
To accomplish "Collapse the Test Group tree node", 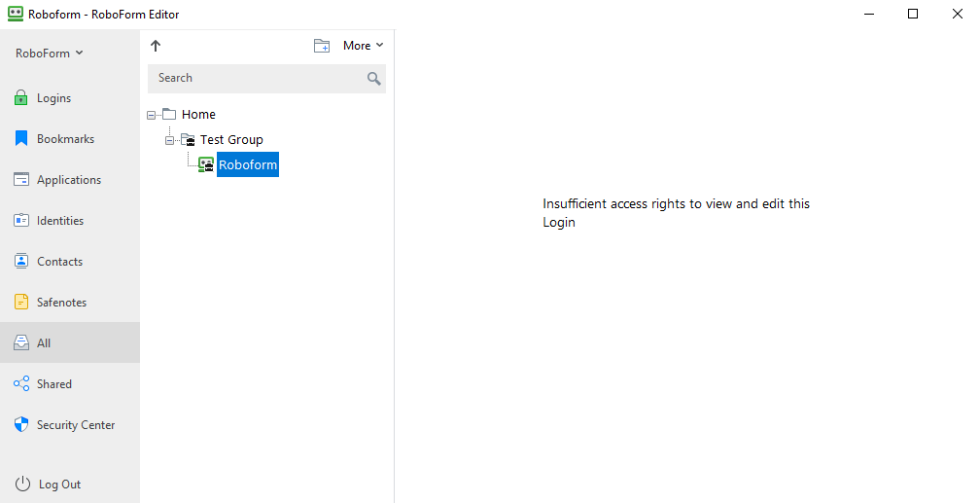I will point(169,141).
